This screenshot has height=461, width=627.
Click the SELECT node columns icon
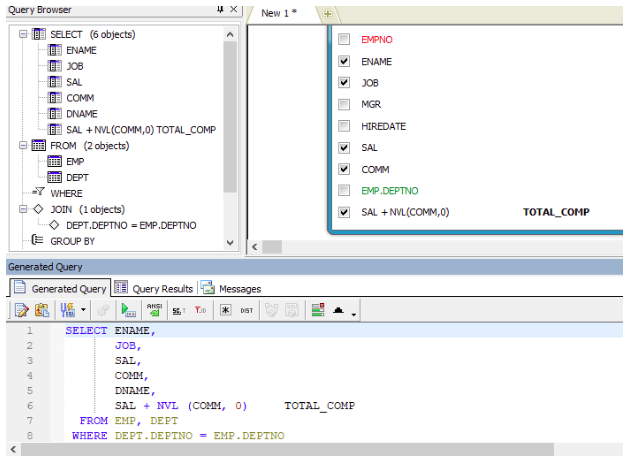click(38, 34)
